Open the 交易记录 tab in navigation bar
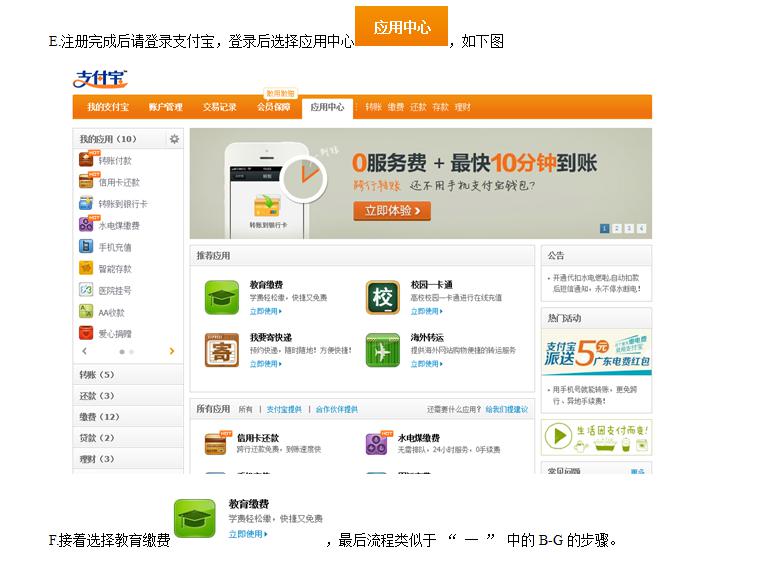Viewport: 783px width, 587px height. [220, 107]
